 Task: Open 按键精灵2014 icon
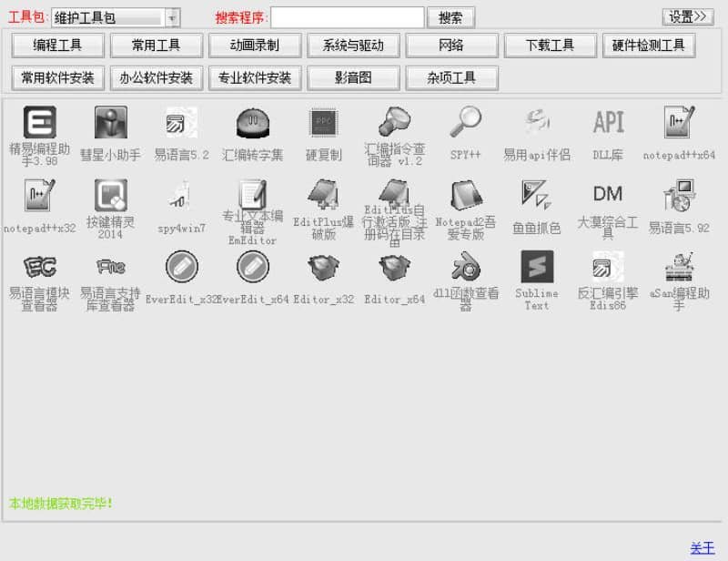click(110, 195)
